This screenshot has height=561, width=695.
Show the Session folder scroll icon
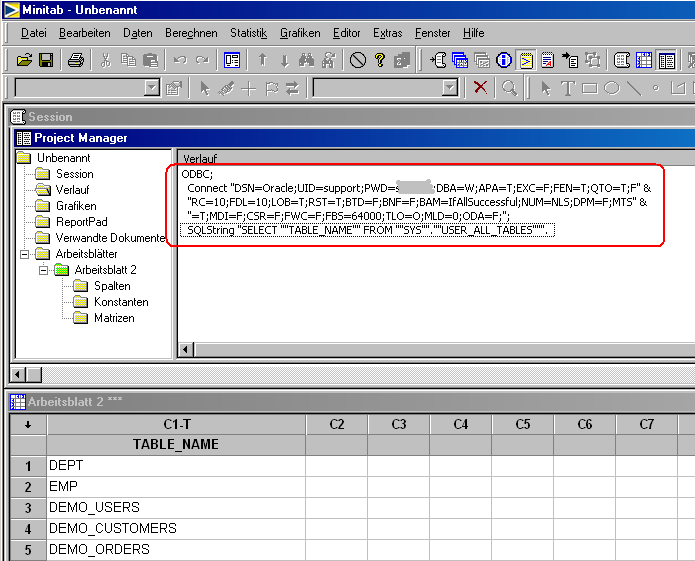pos(438,60)
